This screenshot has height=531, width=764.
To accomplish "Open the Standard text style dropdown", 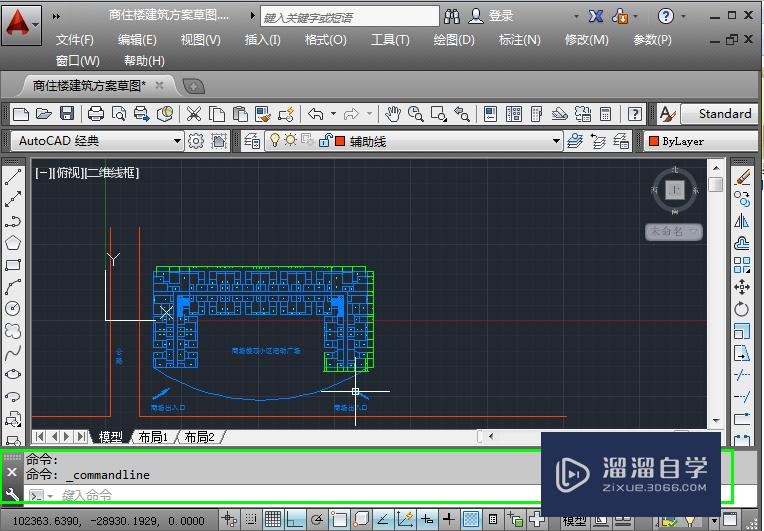I will coord(720,114).
